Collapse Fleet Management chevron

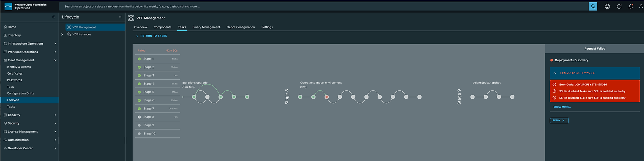(55, 60)
